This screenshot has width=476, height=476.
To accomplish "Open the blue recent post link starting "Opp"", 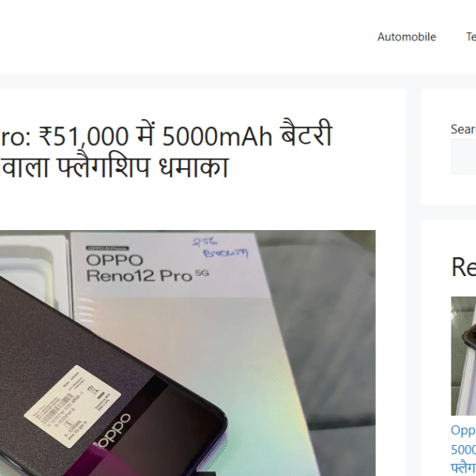I will pos(463,430).
